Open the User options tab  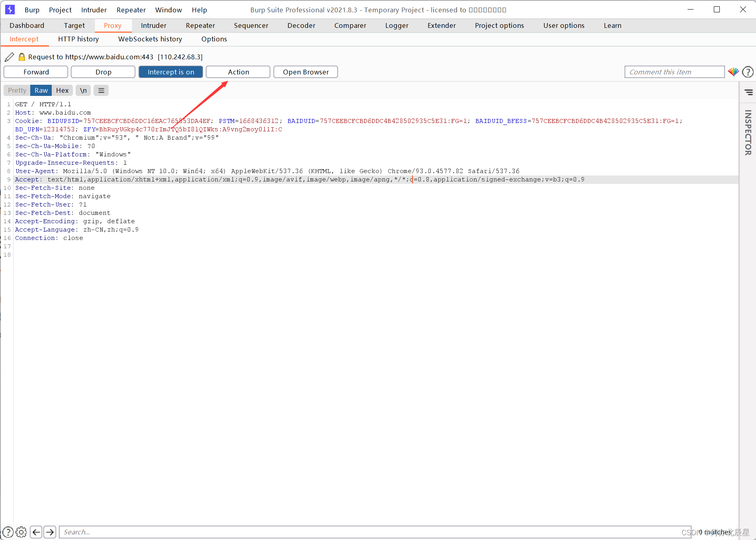[x=564, y=25]
